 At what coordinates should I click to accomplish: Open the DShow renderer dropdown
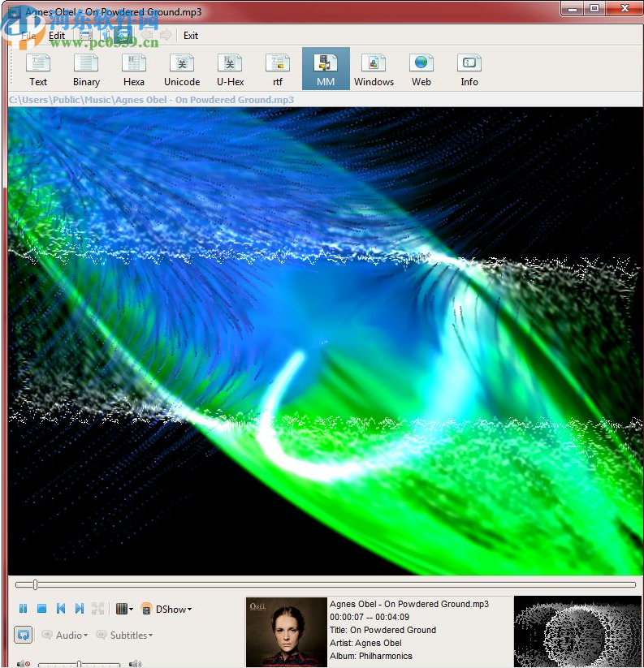coord(166,610)
